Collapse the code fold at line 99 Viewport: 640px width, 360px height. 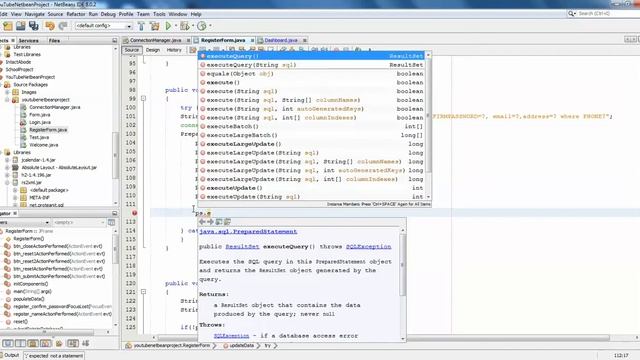(x=143, y=98)
